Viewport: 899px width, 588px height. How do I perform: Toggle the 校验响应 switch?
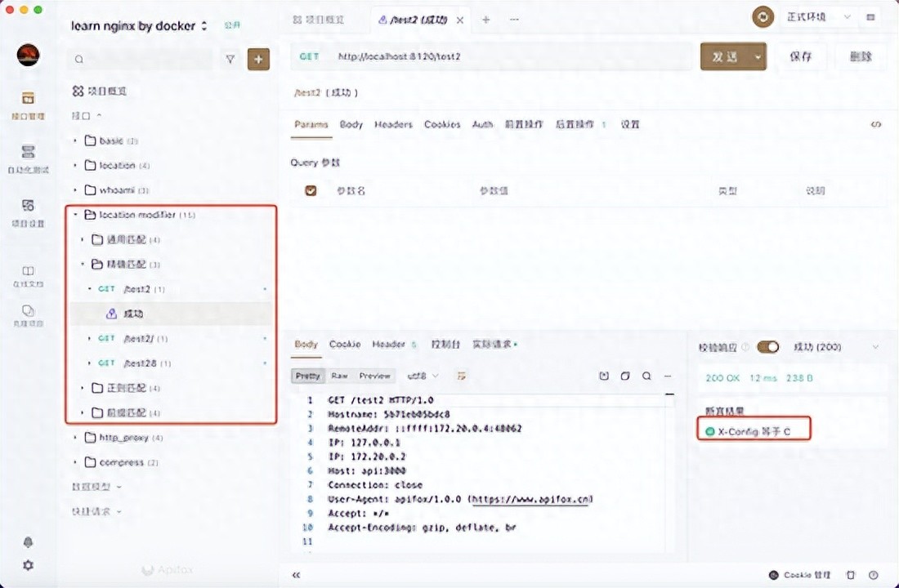pos(768,347)
